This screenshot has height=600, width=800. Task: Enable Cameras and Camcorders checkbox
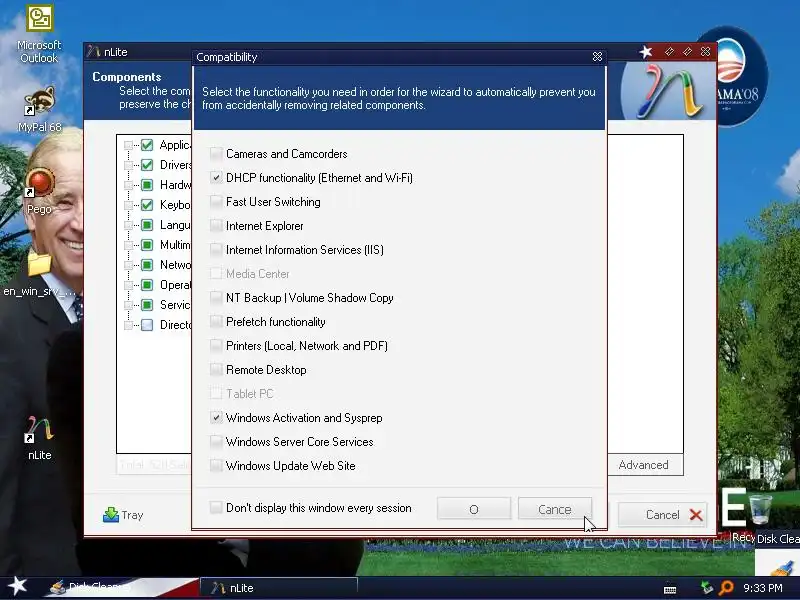216,154
